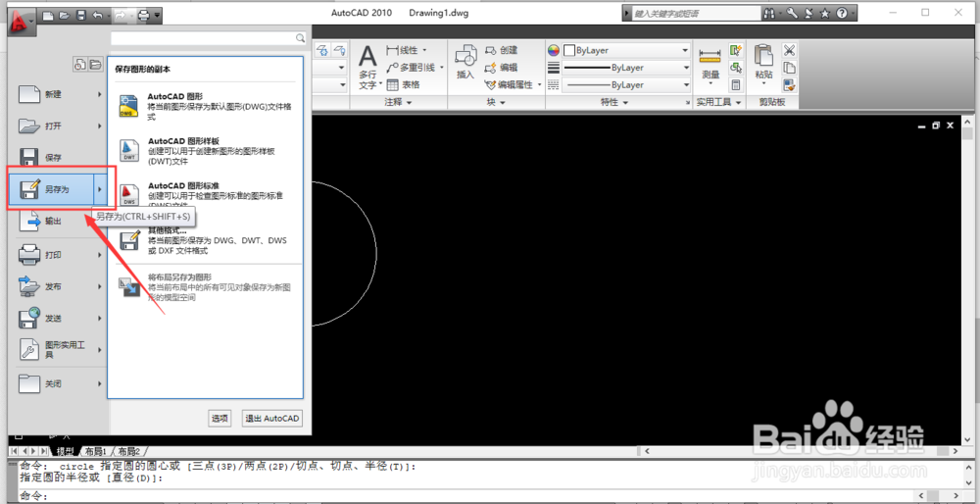Open the AutoCAD application menu button
The height and width of the screenshot is (504, 980).
(23, 22)
